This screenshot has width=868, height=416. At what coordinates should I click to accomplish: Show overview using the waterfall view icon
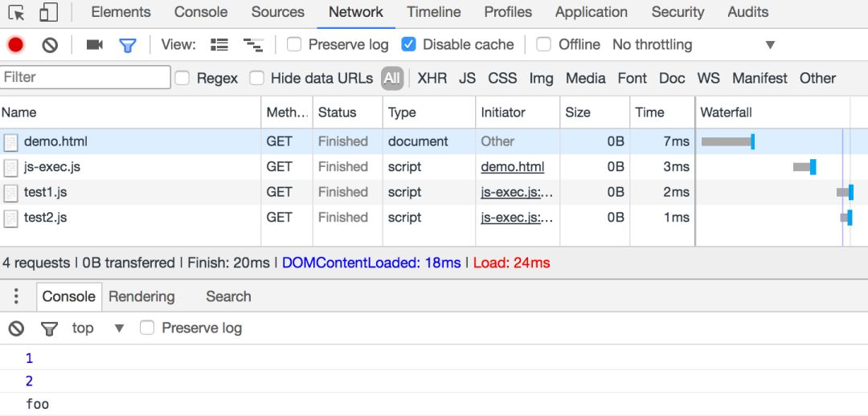[x=253, y=45]
